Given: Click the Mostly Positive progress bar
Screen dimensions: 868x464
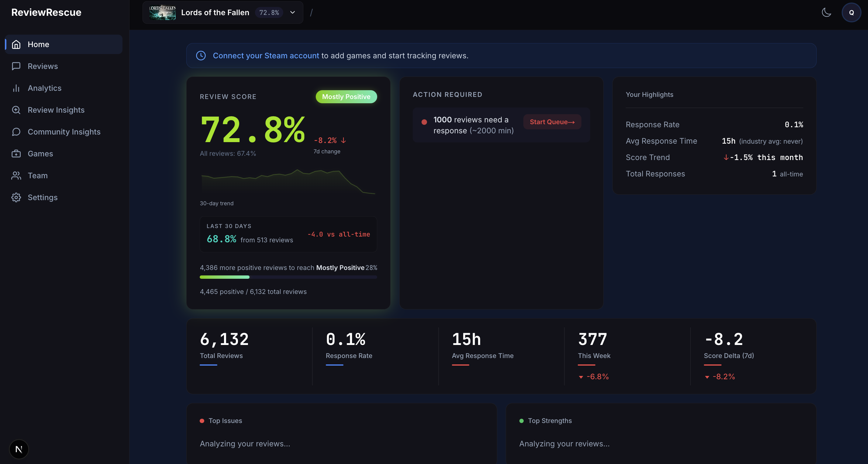Looking at the screenshot, I should click(288, 277).
